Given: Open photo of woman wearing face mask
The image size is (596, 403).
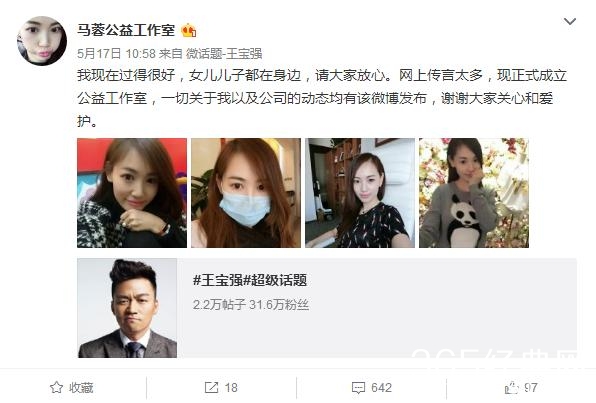Looking at the screenshot, I should (246, 193).
